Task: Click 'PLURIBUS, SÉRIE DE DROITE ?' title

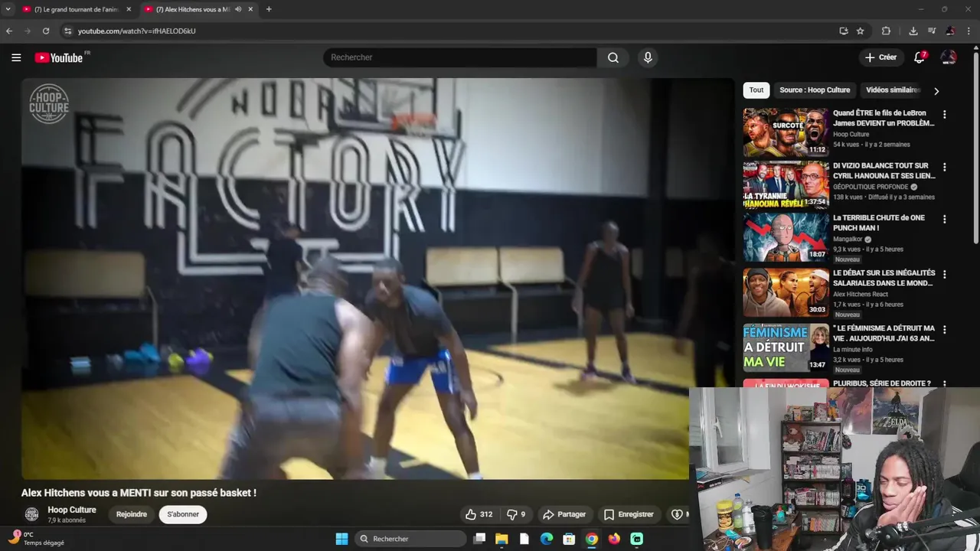Action: tap(882, 383)
